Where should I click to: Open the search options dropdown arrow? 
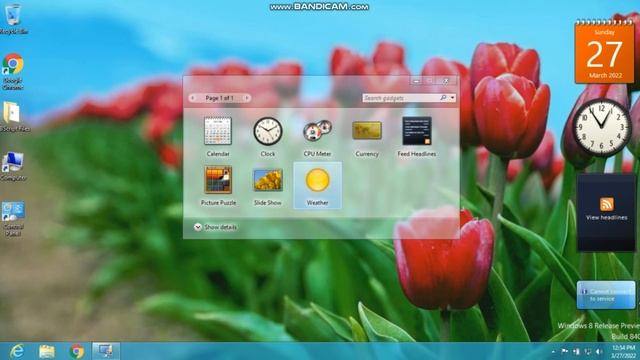tap(452, 98)
